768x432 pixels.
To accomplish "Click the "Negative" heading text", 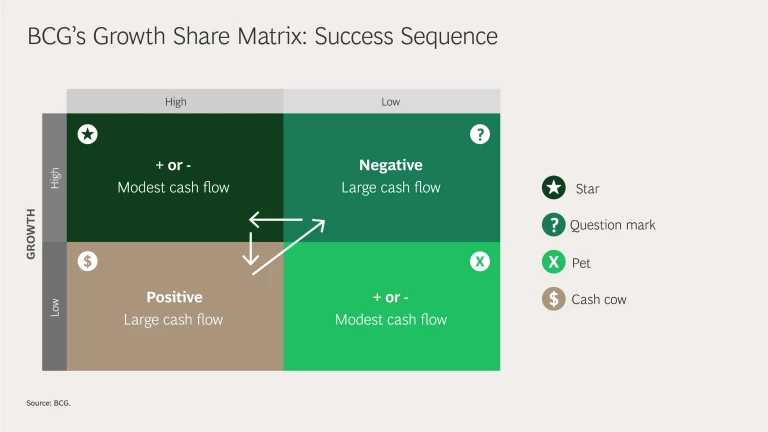I will pos(391,165).
